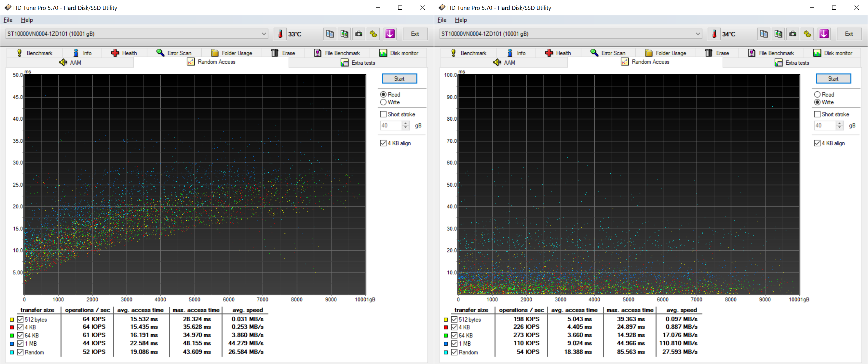
Task: Click the short stroke gB field in the left window
Action: pyautogui.click(x=391, y=126)
